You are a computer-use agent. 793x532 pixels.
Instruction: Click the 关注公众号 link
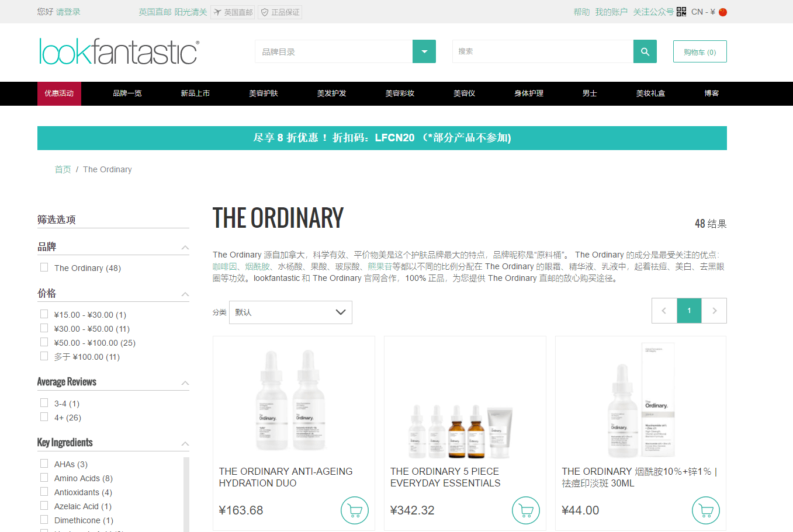[x=653, y=12]
